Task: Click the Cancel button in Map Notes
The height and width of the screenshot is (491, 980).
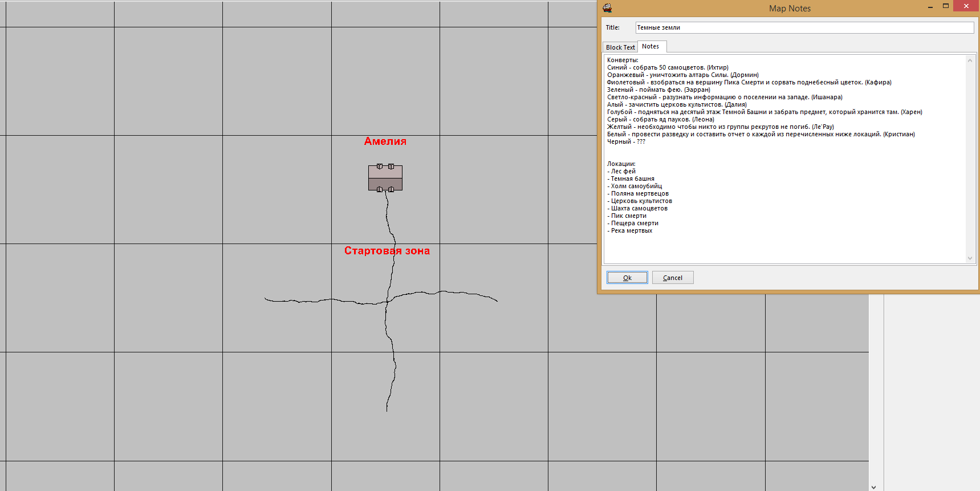Action: [673, 278]
